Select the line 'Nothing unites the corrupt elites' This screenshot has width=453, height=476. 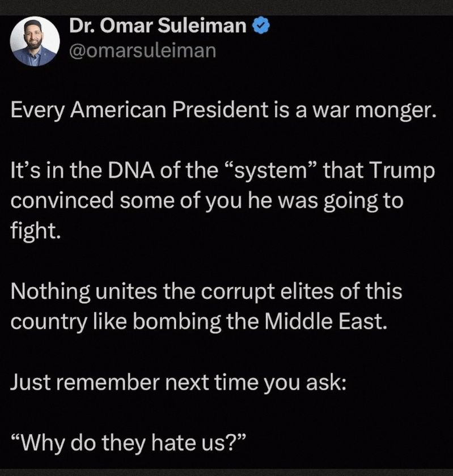point(206,291)
